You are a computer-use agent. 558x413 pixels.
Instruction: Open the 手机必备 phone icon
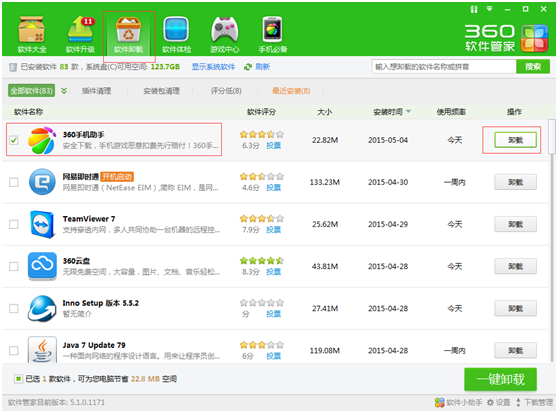click(273, 30)
